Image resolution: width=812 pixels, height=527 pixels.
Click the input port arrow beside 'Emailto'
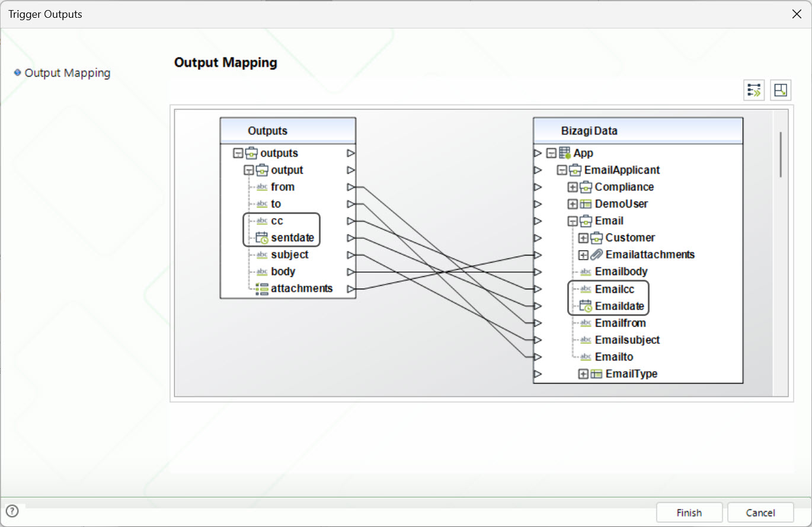[538, 357]
